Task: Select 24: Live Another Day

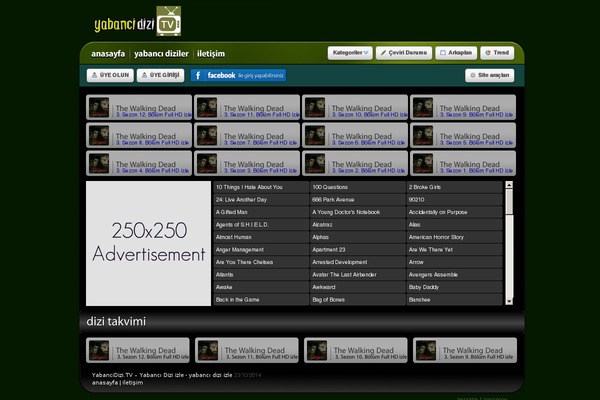Action: [x=261, y=200]
